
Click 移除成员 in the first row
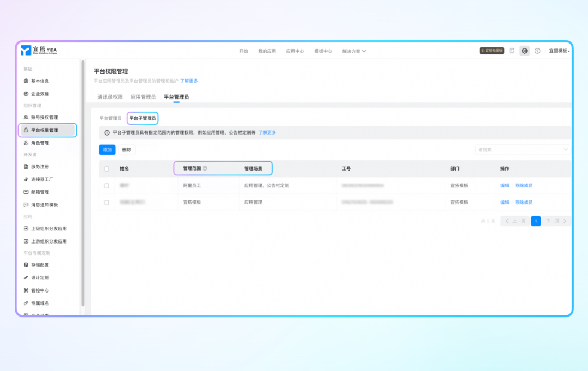tap(524, 186)
